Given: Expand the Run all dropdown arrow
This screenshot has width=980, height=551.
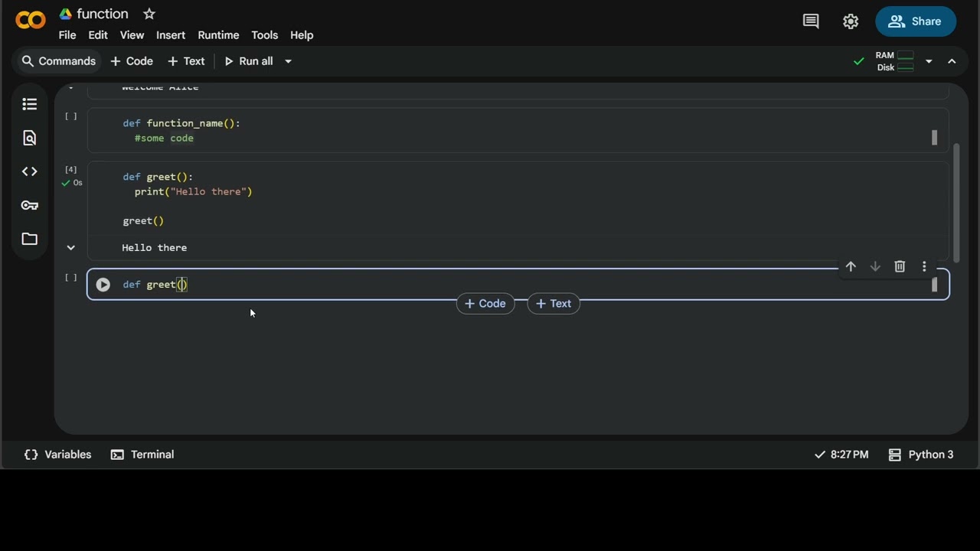Looking at the screenshot, I should click(x=289, y=61).
